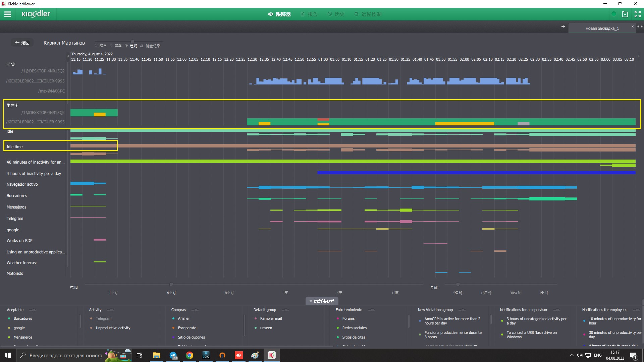Select the Navegador activo row label
The width and height of the screenshot is (644, 362).
pyautogui.click(x=22, y=184)
